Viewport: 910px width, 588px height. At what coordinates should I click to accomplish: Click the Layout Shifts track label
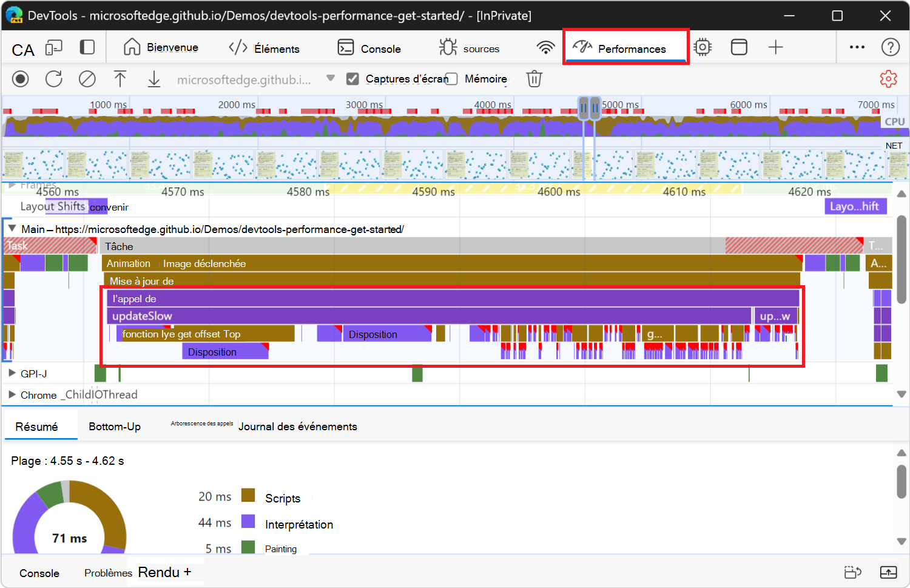(x=53, y=206)
